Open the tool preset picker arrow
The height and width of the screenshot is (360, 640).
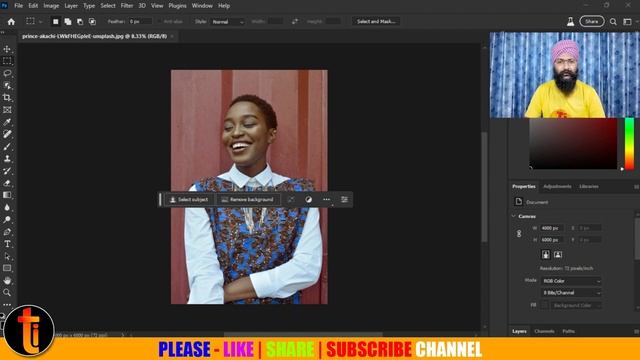[x=40, y=22]
